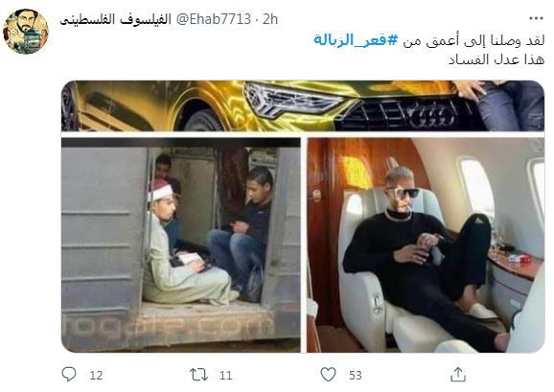Screen dimensions: 554x392
Task: Open the display name الفيلسوف الفلسطينى
Action: [116, 19]
